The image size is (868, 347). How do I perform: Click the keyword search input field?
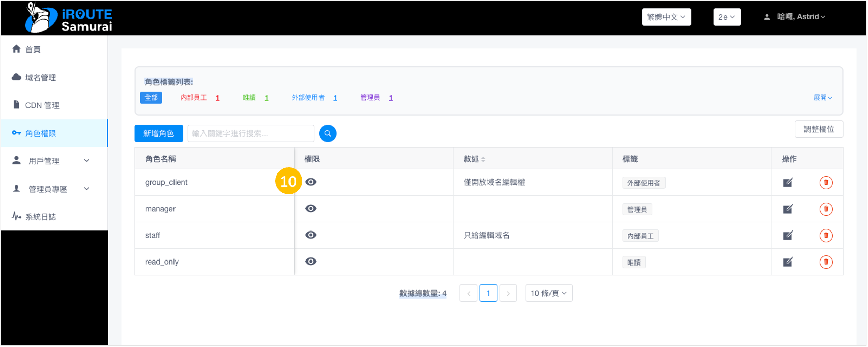point(251,133)
